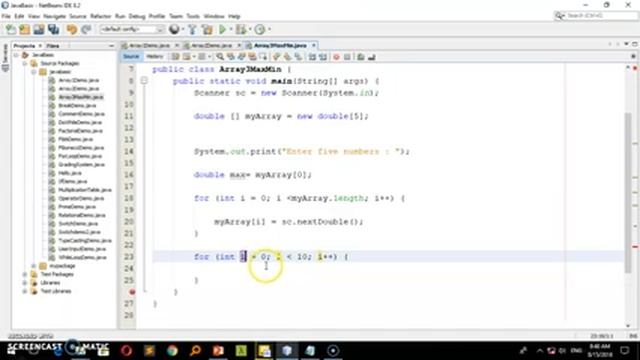Open the File menu
Screen dimensions: 640x360
pyautogui.click(x=6, y=16)
